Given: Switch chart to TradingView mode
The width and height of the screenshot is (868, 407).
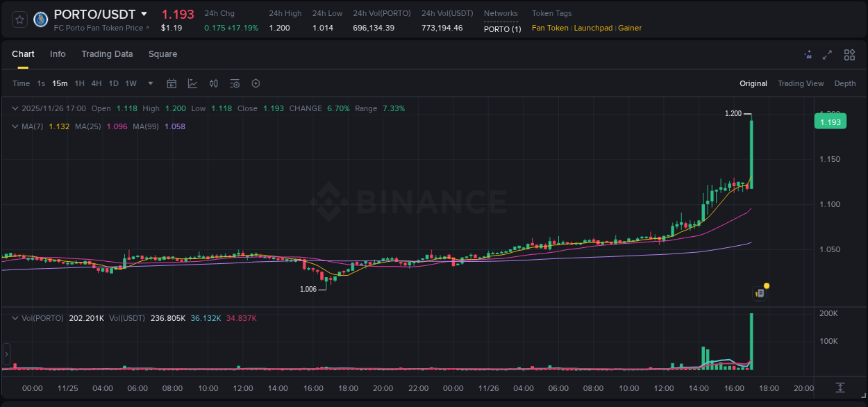Looking at the screenshot, I should tap(800, 83).
